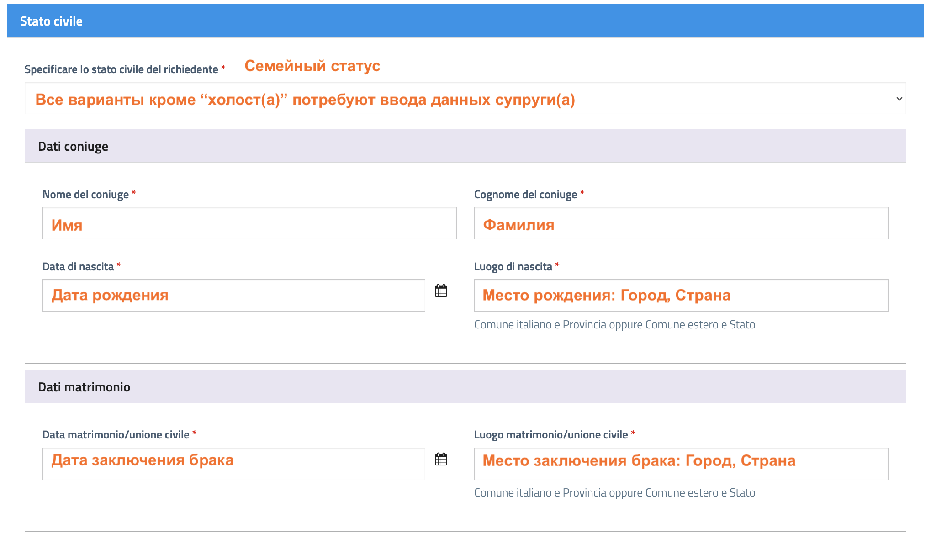Click label 'Specificare lo stato civile del richiedente'
The height and width of the screenshot is (560, 931).
coord(122,69)
